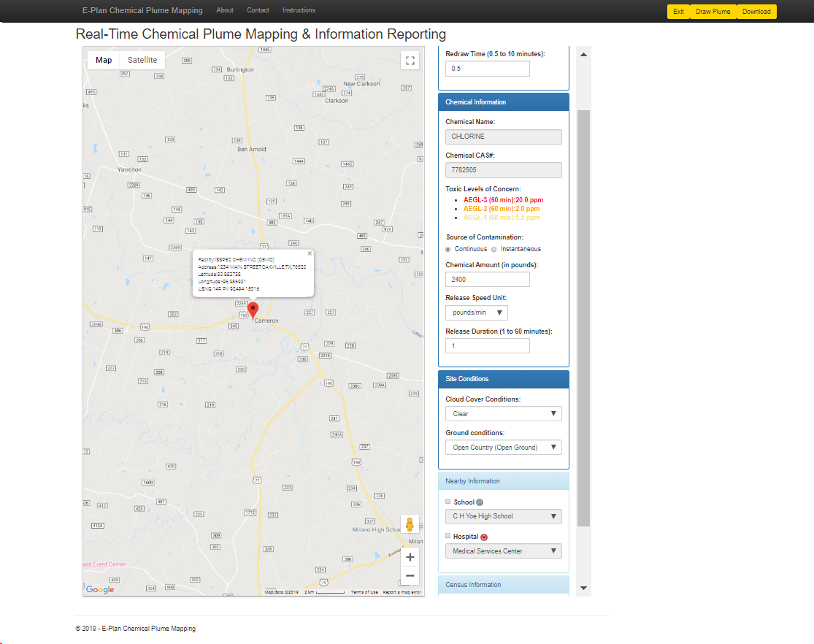Open the Instructions menu item
This screenshot has height=644, width=814.
299,10
